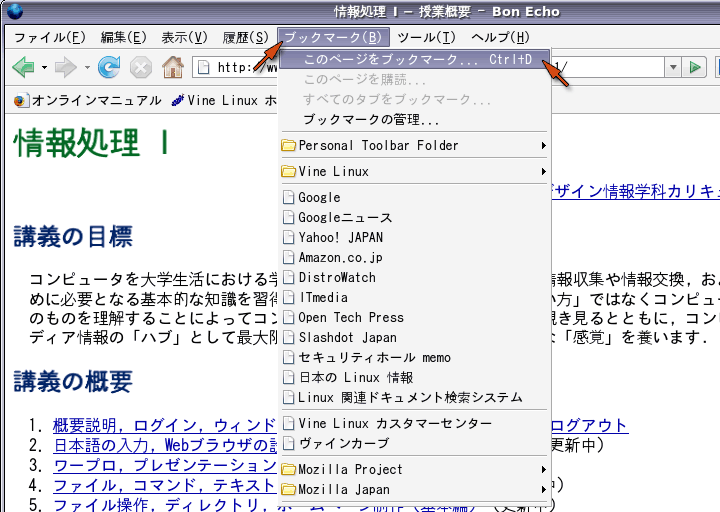Choose 'ブックマークの管理...' from the menu

(x=371, y=120)
